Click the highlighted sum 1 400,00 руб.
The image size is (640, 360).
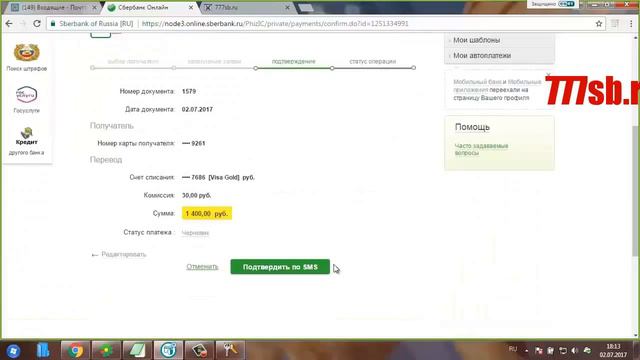coord(207,213)
